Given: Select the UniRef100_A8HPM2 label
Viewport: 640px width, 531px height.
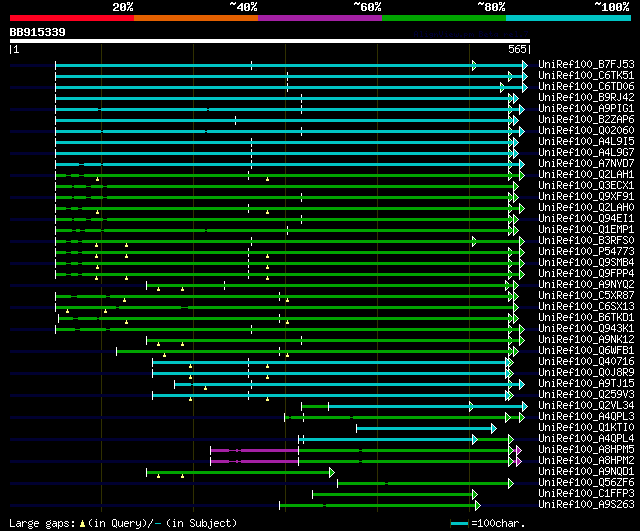Looking at the screenshot, I should click(x=586, y=461).
